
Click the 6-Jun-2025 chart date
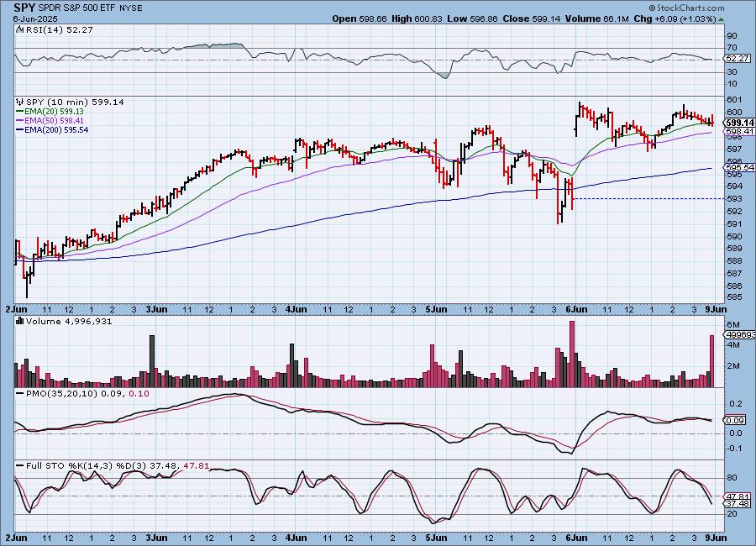pyautogui.click(x=35, y=18)
